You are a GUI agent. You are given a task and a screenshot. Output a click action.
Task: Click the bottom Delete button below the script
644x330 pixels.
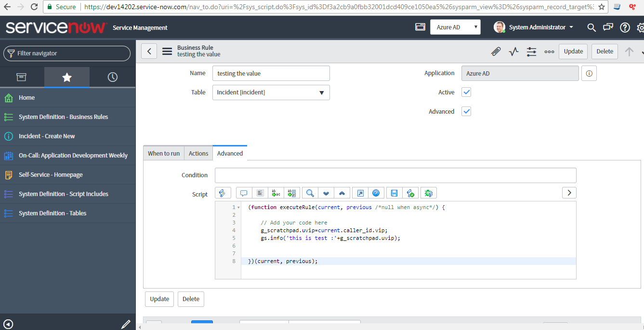(191, 299)
